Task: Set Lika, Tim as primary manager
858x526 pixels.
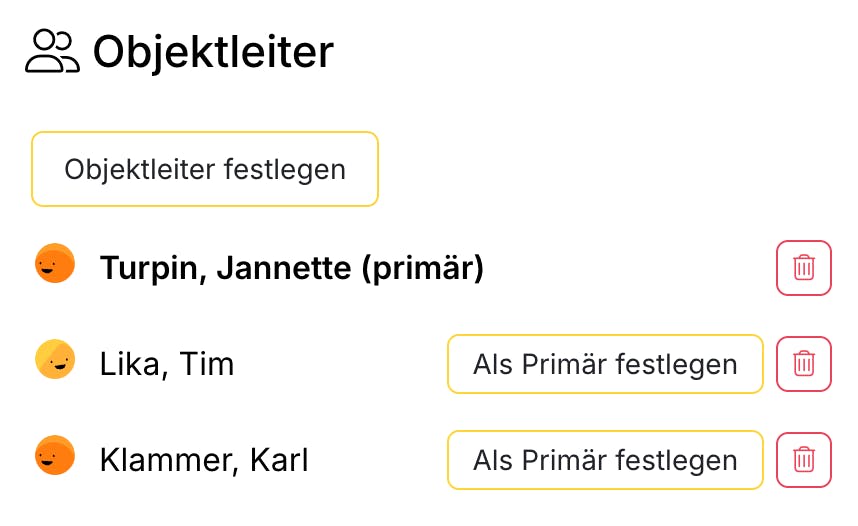Action: point(605,364)
